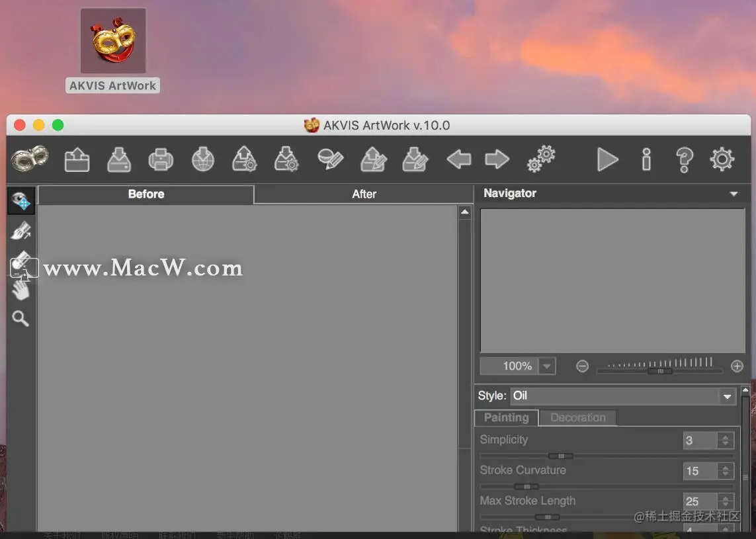Click the AKVIS mask logo in toolbar

point(30,159)
